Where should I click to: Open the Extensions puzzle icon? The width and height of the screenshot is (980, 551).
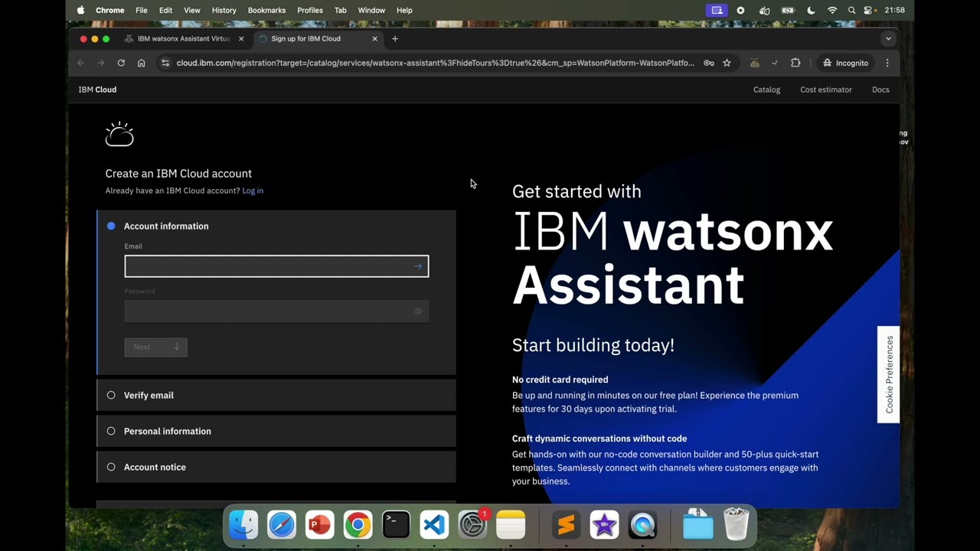coord(795,63)
